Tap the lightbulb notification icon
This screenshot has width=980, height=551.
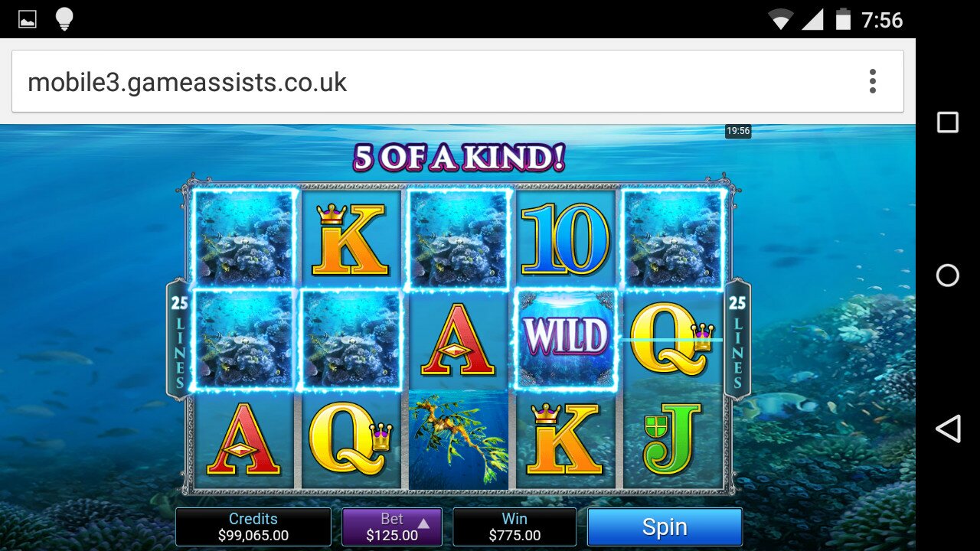pos(64,19)
